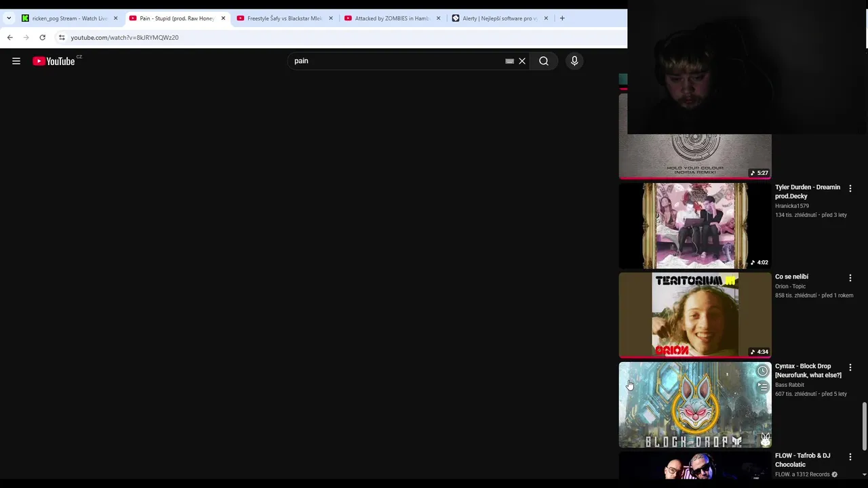Image resolution: width=868 pixels, height=488 pixels.
Task: Start voice search with the microphone
Action: pos(574,61)
